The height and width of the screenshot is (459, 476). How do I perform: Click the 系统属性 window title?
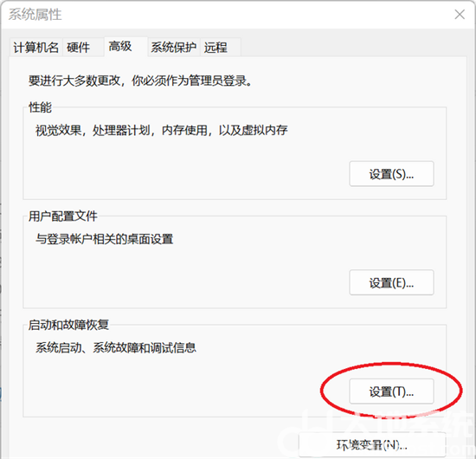click(35, 14)
